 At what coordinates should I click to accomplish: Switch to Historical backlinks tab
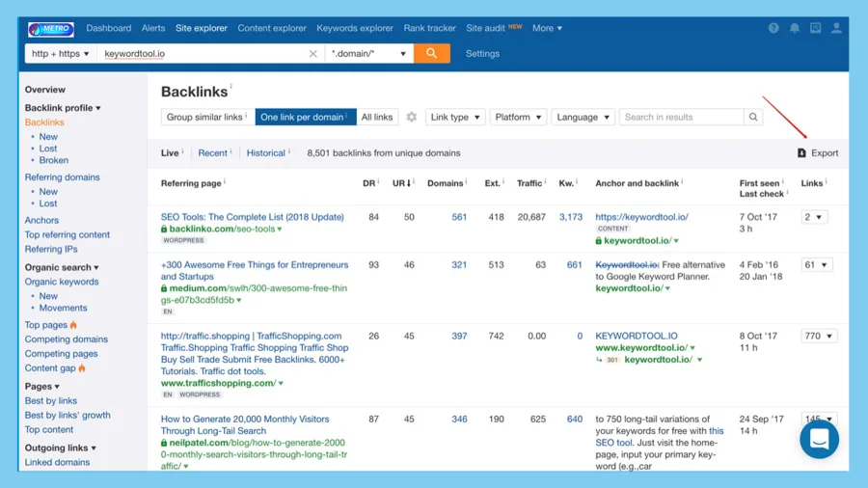click(266, 153)
